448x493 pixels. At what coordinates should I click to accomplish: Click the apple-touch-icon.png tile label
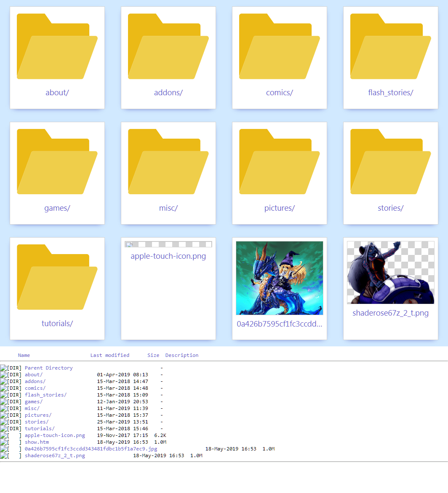coord(168,256)
